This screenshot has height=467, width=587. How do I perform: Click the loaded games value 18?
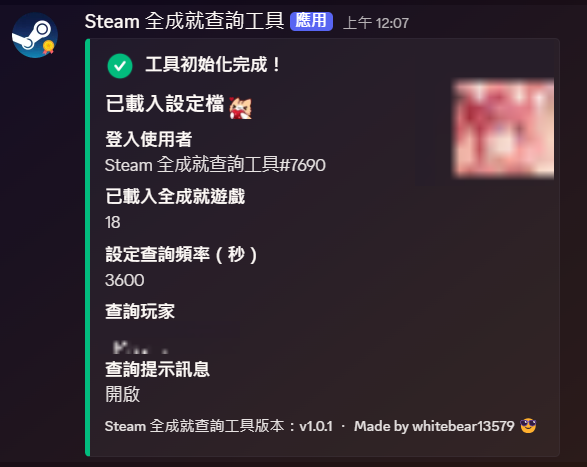(x=113, y=222)
